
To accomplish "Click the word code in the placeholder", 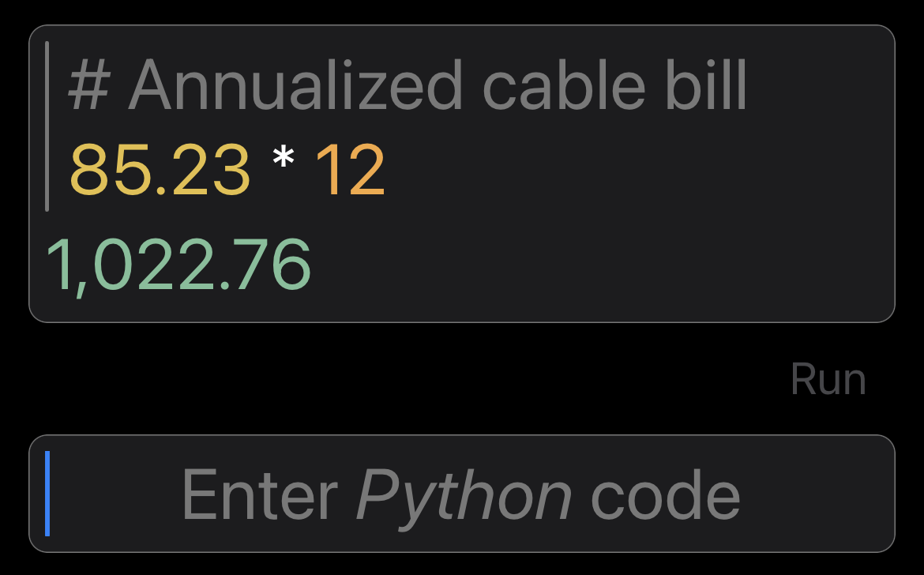I will [x=665, y=494].
